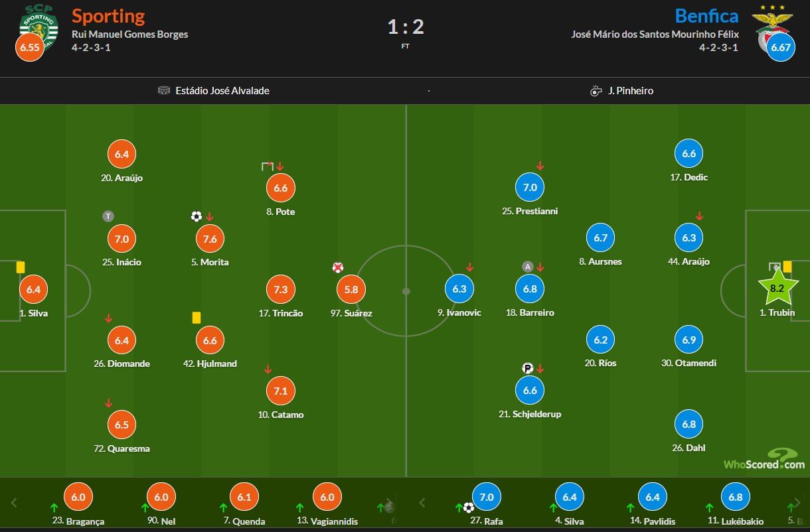This screenshot has height=532, width=810.
Task: Click the grey T icon above Inácio
Action: click(108, 216)
